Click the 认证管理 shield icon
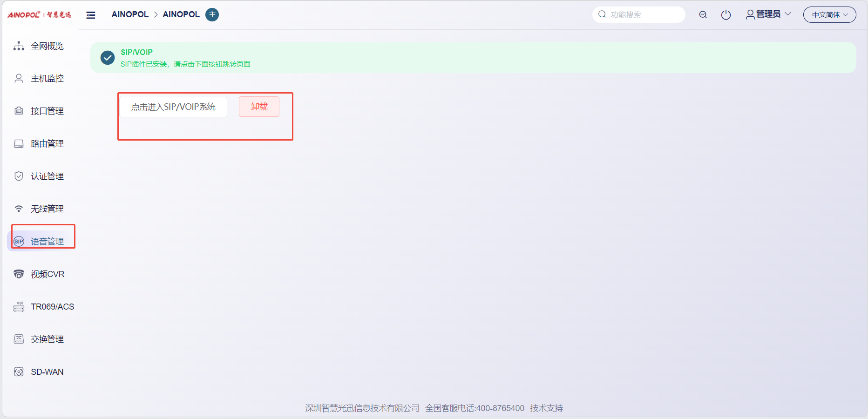 (x=19, y=176)
